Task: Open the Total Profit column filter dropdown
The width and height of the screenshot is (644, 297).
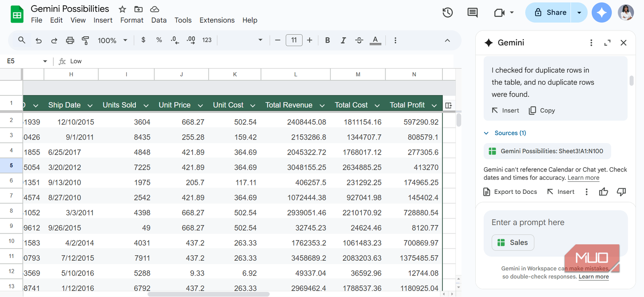Action: 434,106
